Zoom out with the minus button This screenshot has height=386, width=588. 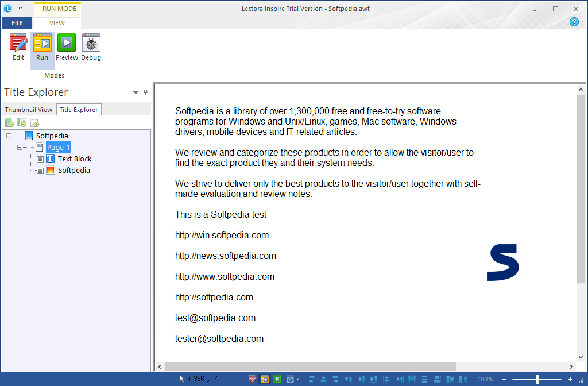(504, 380)
